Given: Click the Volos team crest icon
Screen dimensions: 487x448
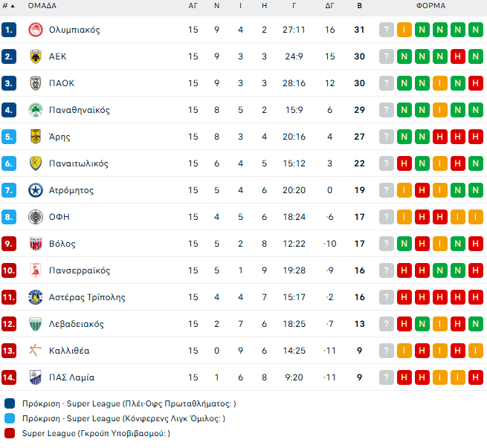Looking at the screenshot, I should click(x=35, y=244).
